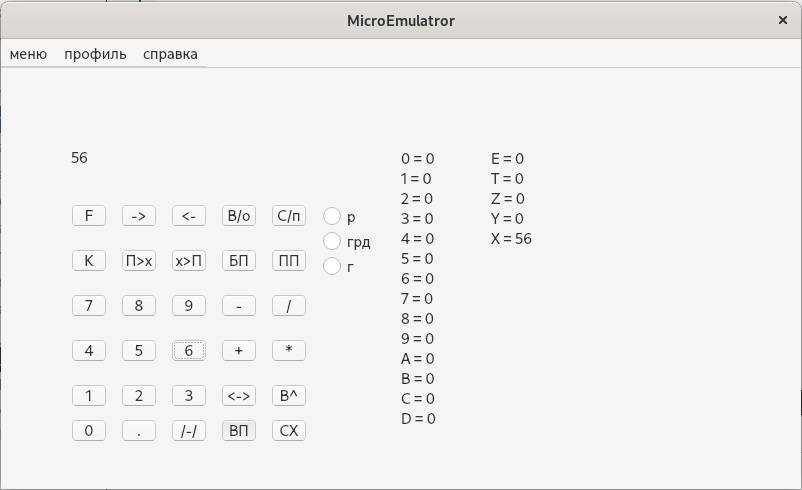The height and width of the screenshot is (490, 802).
Task: Click digit 3 key
Action: (189, 396)
